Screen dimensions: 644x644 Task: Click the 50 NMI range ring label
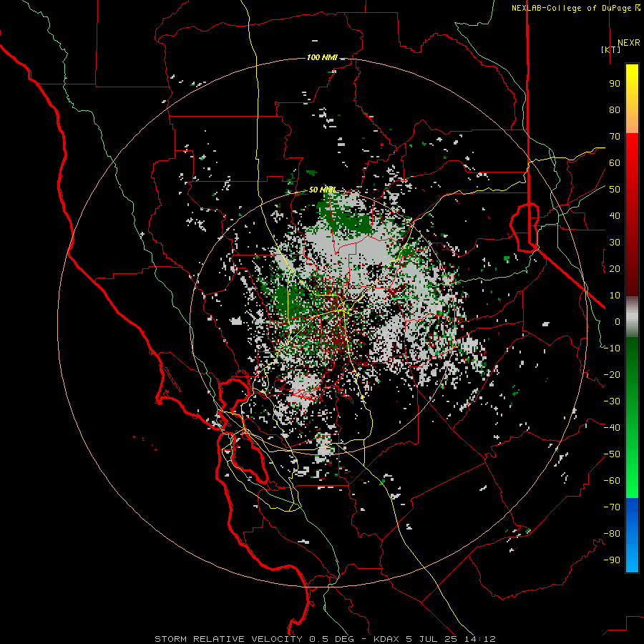pos(322,190)
